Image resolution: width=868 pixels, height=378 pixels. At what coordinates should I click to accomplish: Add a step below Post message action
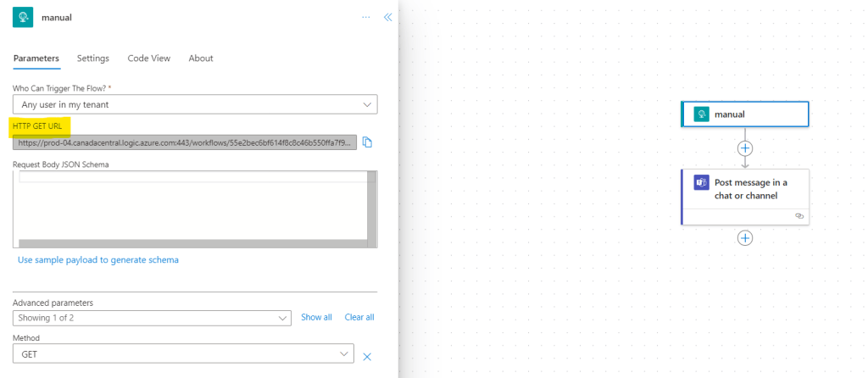[x=745, y=238]
